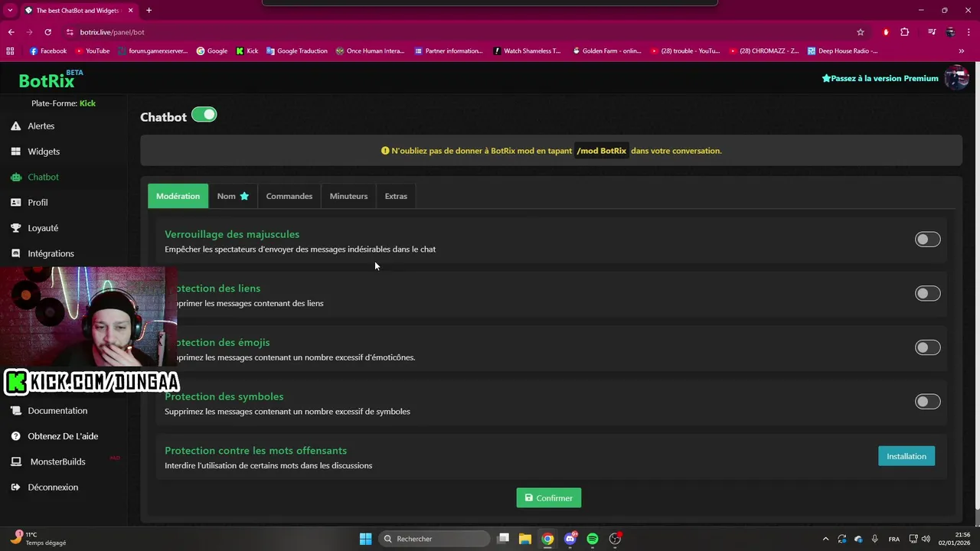This screenshot has width=980, height=551.
Task: Open the Task View taskbar icon
Action: (x=503, y=539)
